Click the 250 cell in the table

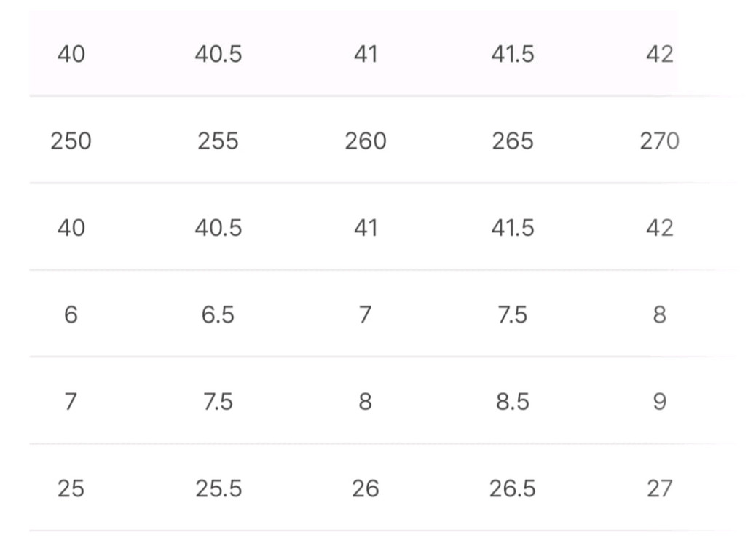(71, 141)
